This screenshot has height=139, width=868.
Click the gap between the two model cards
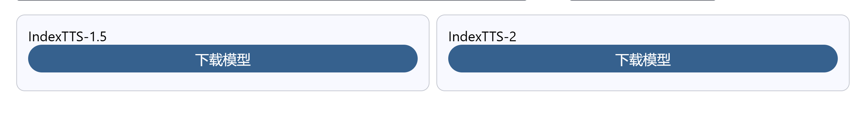(x=433, y=53)
